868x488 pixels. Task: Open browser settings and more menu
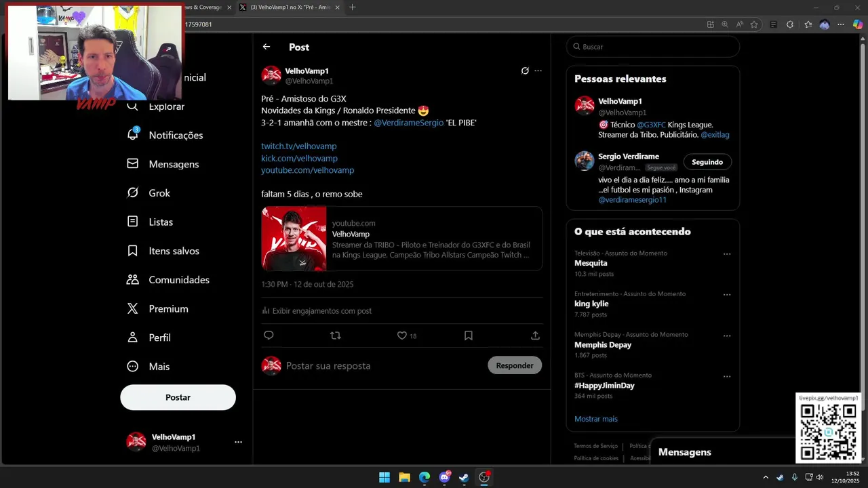842,24
